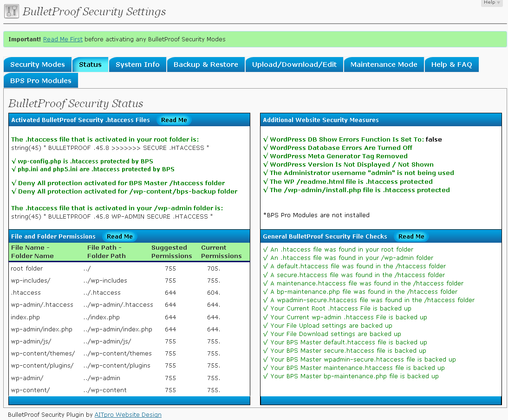Select the WP /readme.html protected status line
This screenshot has width=508, height=420.
[348, 181]
